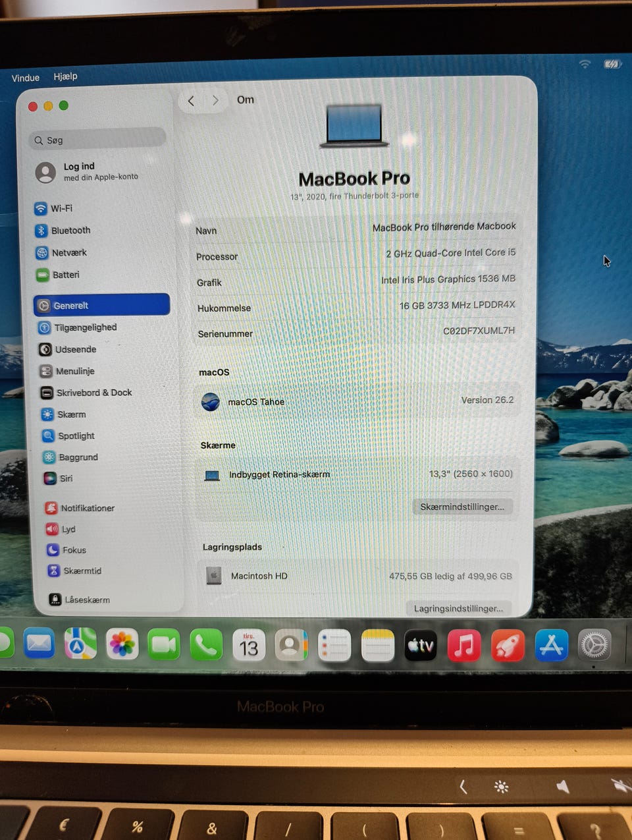The width and height of the screenshot is (632, 840).
Task: Select Skærmtid in sidebar
Action: click(x=74, y=571)
